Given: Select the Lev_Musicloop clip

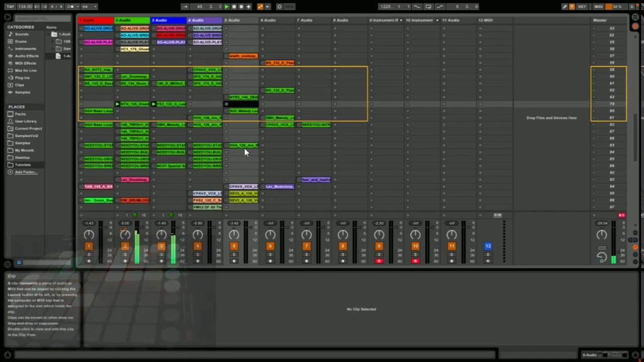Looking at the screenshot, I should tap(280, 187).
